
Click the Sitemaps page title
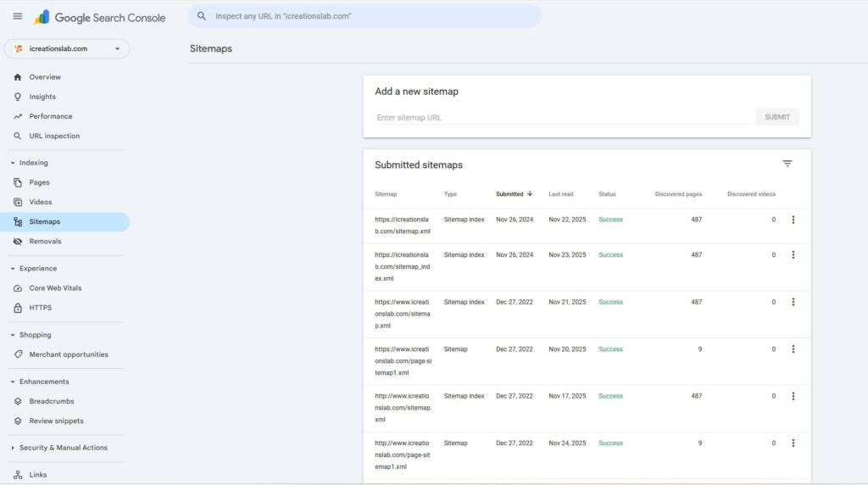[x=211, y=48]
